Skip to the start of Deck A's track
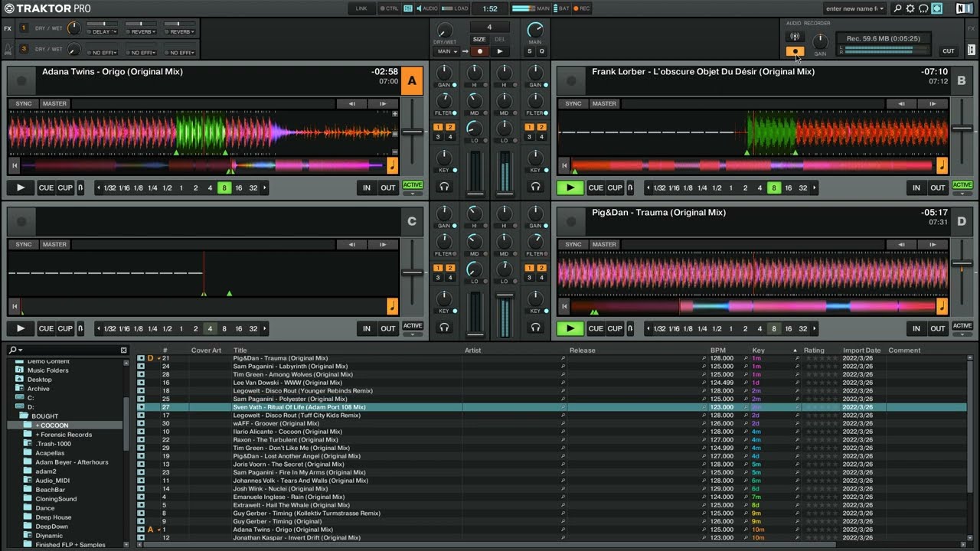 click(14, 165)
